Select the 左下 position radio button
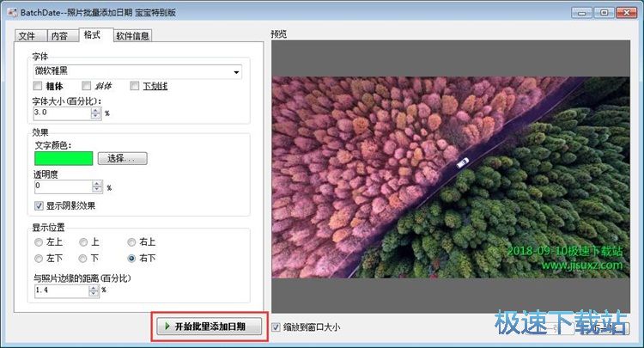Viewport: 644px width, 348px height. coord(39,259)
